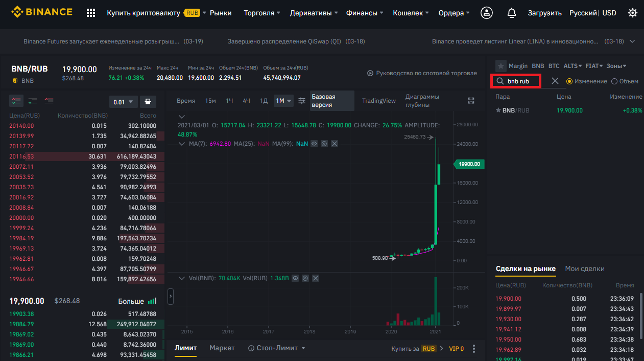The height and width of the screenshot is (361, 644).
Task: Collapse OHLC info with top chevron
Action: (181, 117)
